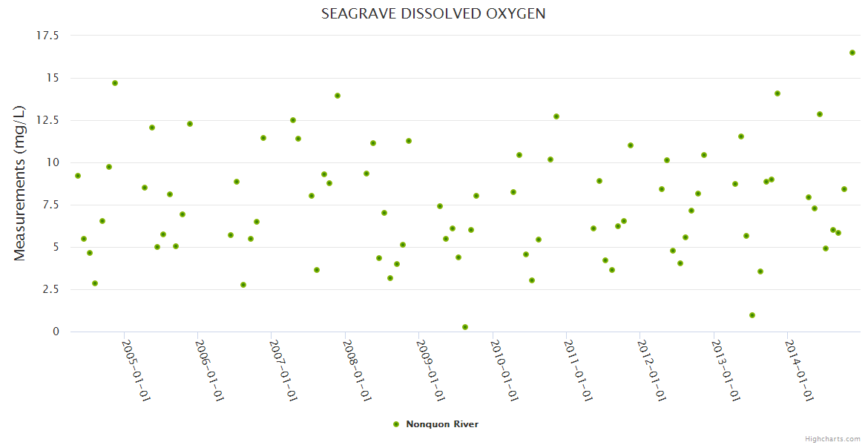
Task: Click the Measurements (mg/L) y-axis title
Action: (20, 183)
